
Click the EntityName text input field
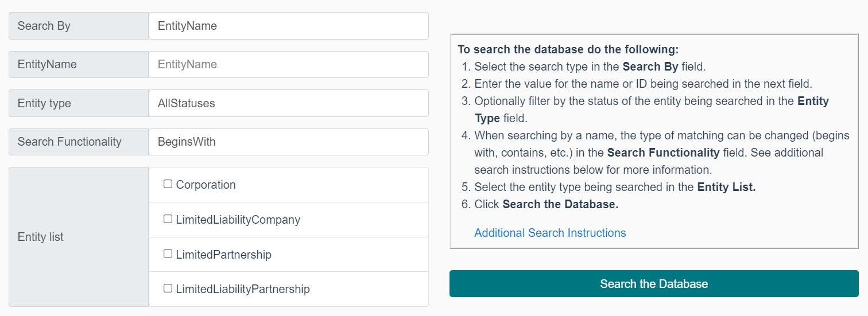pos(288,64)
